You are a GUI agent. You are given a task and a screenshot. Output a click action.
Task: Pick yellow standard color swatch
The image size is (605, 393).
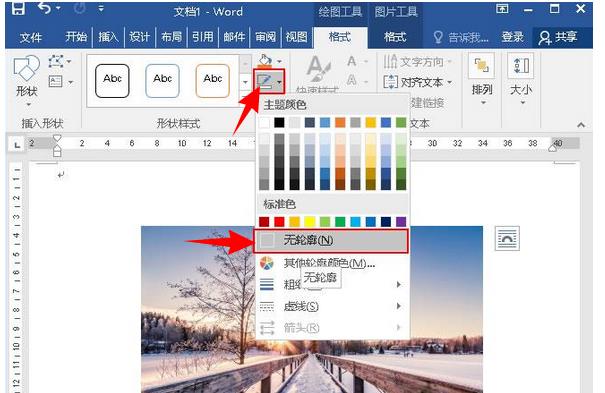[310, 222]
